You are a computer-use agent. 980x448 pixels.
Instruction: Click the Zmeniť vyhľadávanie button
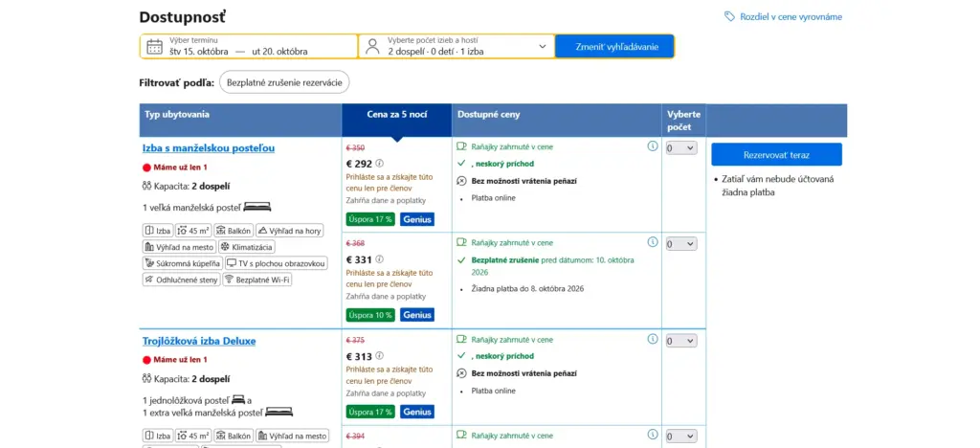click(x=615, y=46)
